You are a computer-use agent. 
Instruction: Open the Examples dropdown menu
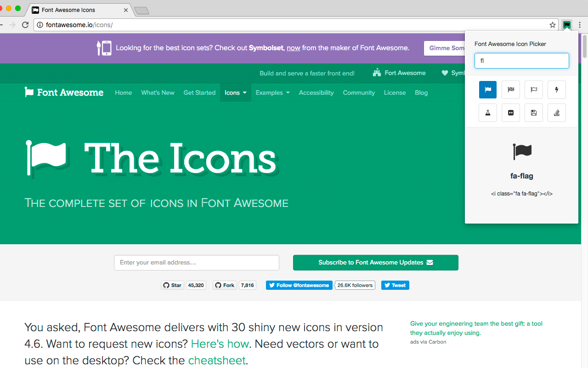point(272,92)
